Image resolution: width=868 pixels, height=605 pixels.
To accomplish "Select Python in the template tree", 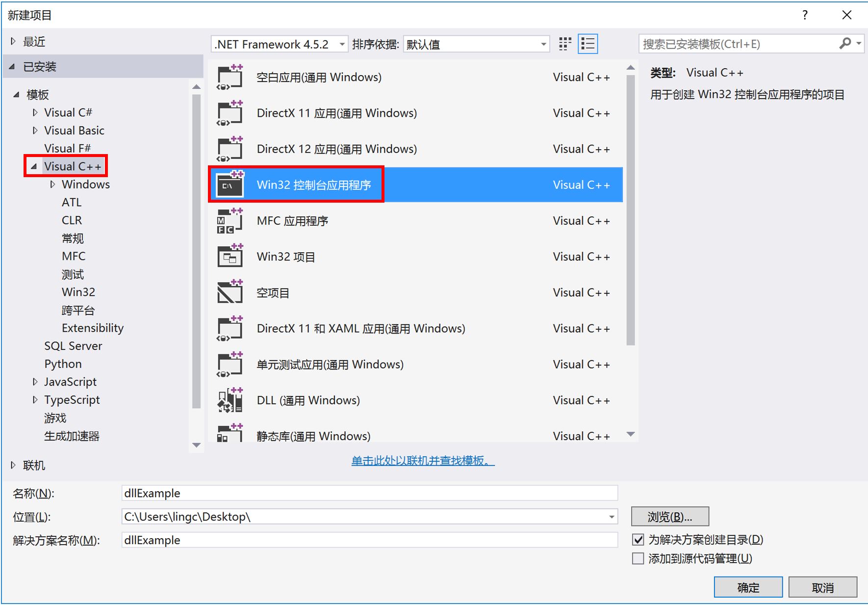I will pyautogui.click(x=63, y=364).
